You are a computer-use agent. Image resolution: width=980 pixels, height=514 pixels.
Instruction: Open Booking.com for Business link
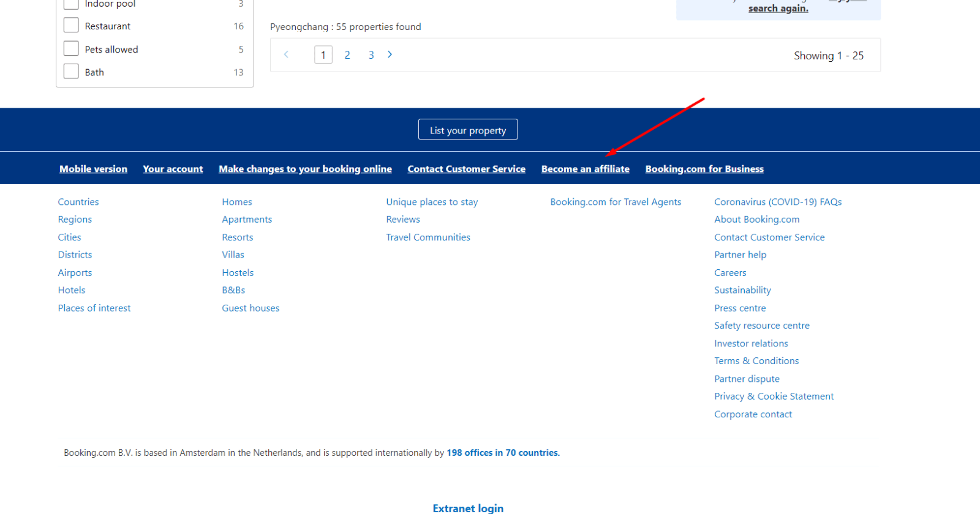[x=704, y=169]
